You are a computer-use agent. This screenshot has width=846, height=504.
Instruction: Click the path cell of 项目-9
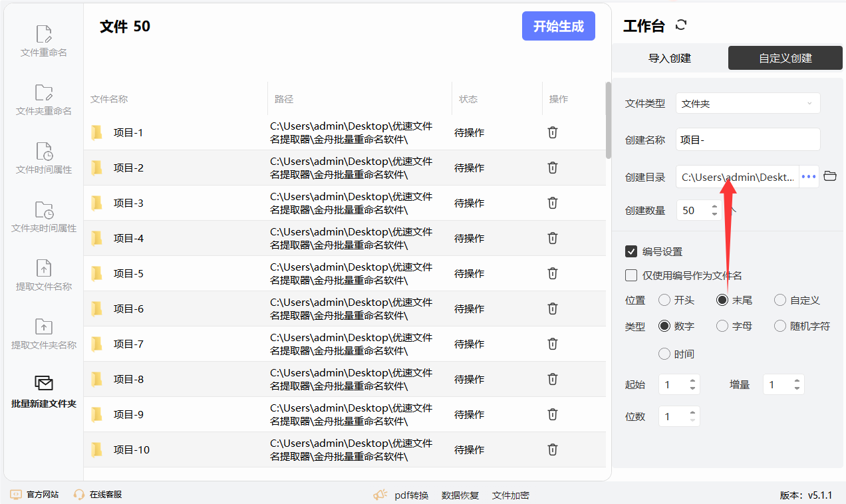click(x=351, y=414)
